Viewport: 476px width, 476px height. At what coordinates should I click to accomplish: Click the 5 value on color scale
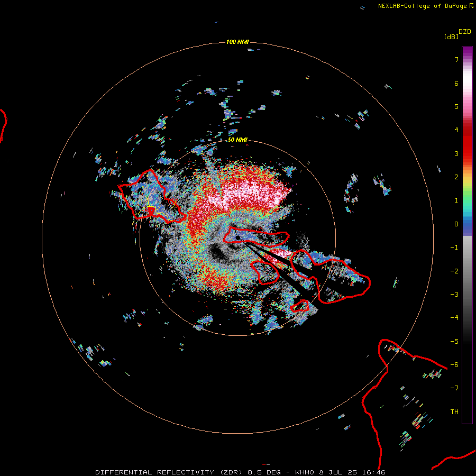tap(456, 106)
